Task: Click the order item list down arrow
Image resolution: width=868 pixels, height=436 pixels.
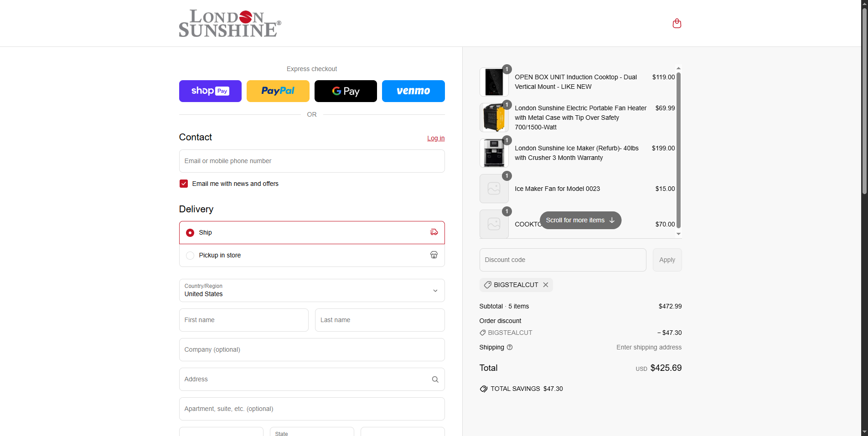Action: click(678, 234)
